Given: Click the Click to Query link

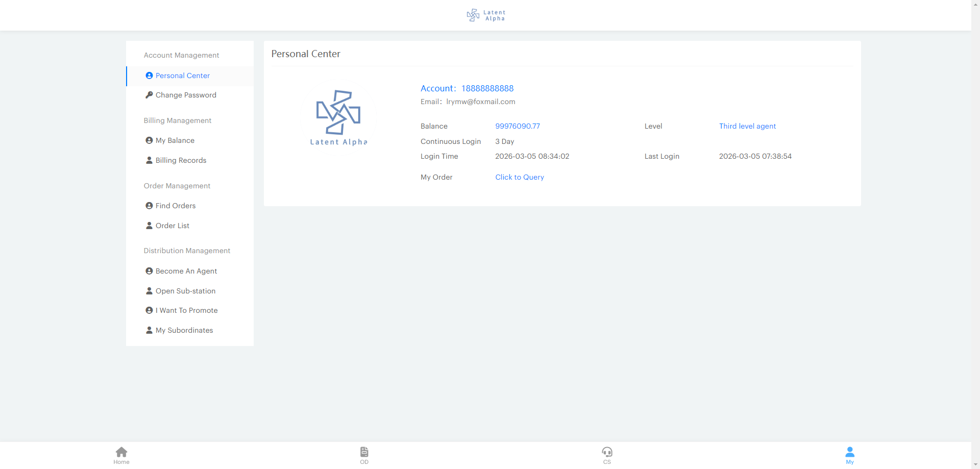Looking at the screenshot, I should point(519,177).
